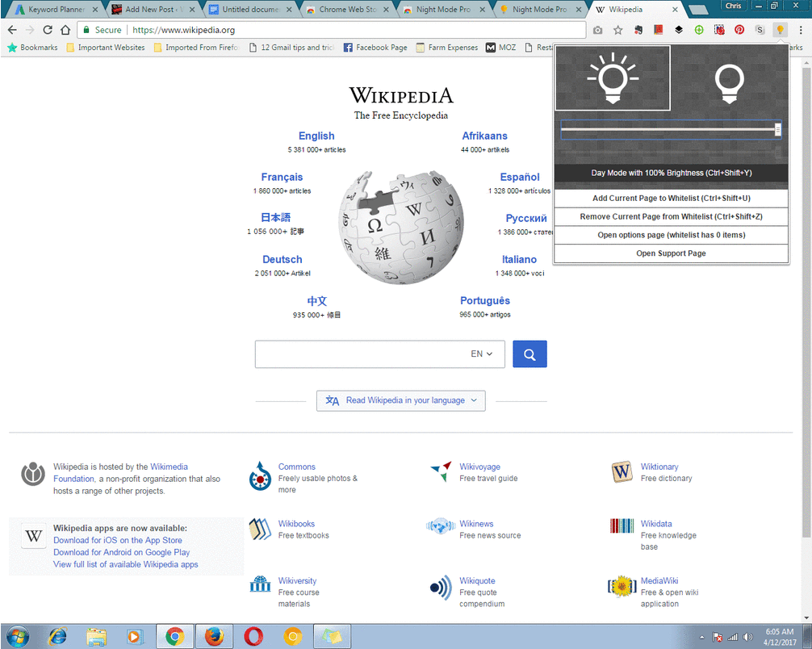The height and width of the screenshot is (649, 812).
Task: Click the brightness slider handle
Action: (x=777, y=129)
